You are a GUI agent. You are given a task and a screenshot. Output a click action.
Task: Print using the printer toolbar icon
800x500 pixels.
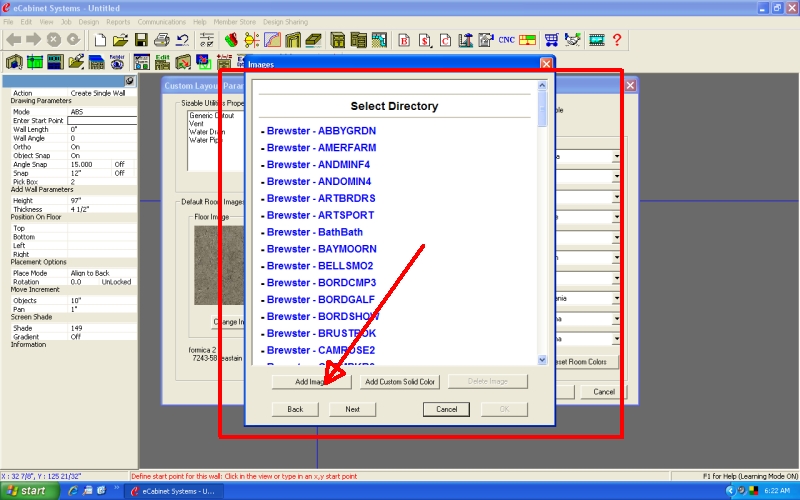162,40
